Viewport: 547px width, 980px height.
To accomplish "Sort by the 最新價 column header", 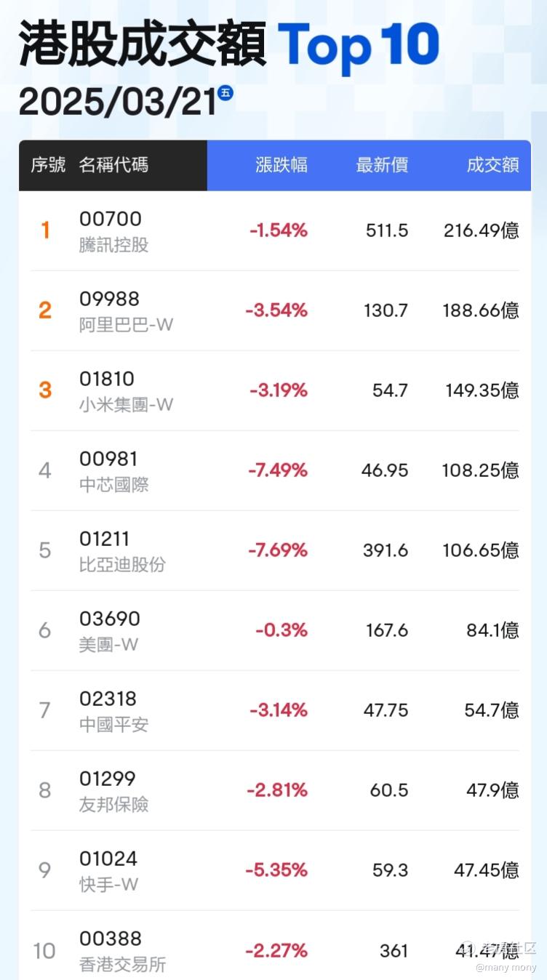I will coord(382,165).
